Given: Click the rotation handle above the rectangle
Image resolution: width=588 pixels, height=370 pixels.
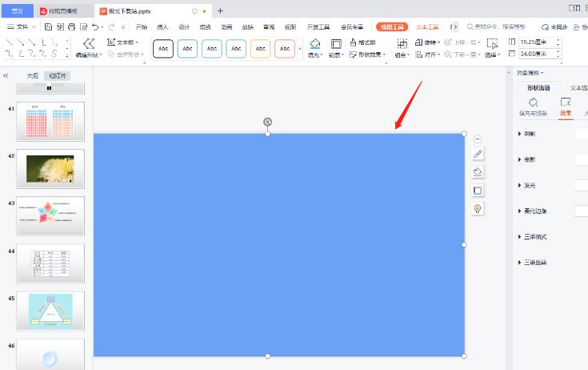Looking at the screenshot, I should click(267, 122).
